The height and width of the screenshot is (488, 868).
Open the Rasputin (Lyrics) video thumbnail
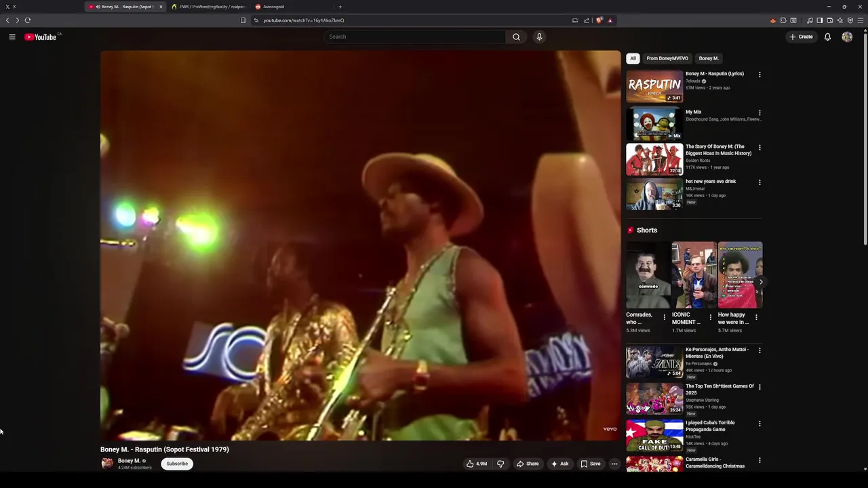[654, 86]
